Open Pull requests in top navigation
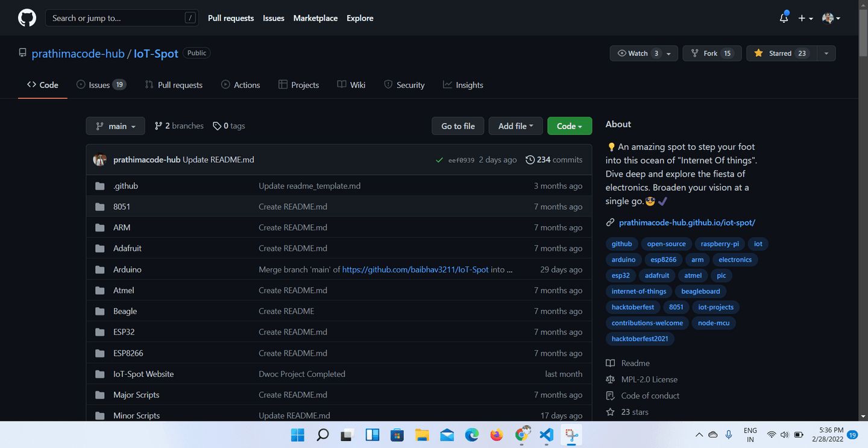The image size is (868, 448). (x=231, y=18)
